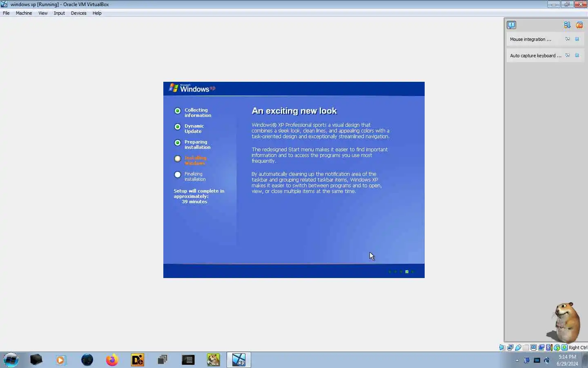Open the black list-document taskbar icon

tap(188, 360)
